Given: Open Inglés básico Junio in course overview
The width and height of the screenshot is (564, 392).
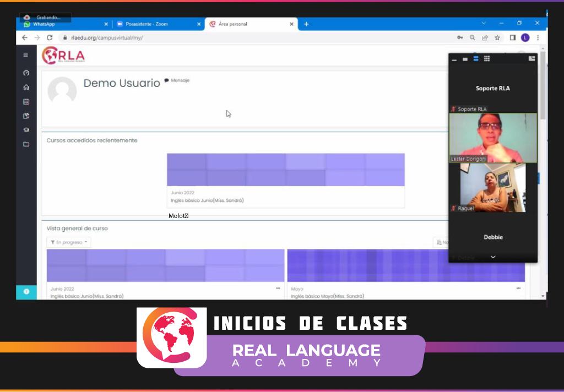Looking at the screenshot, I should pos(87,296).
